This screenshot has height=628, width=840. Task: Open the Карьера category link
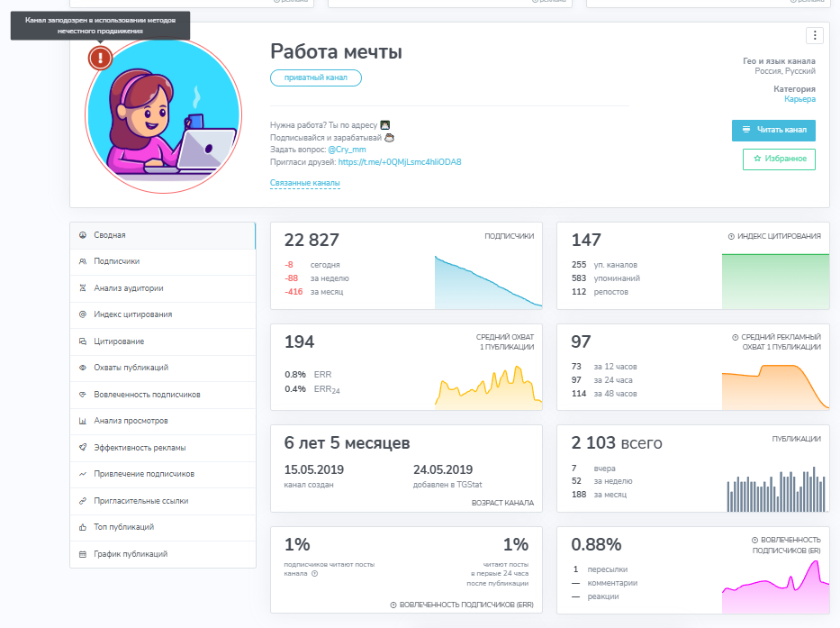[802, 100]
